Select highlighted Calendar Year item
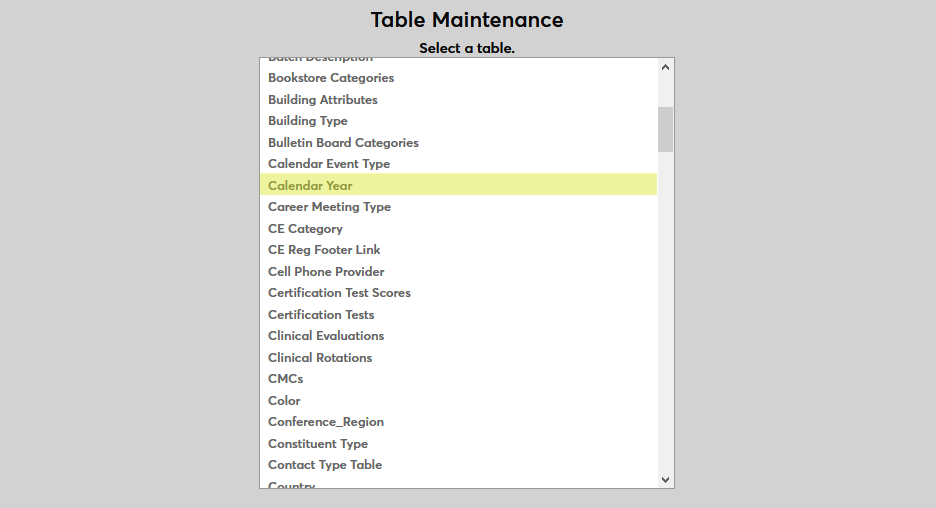Image resolution: width=936 pixels, height=508 pixels. pyautogui.click(x=310, y=186)
